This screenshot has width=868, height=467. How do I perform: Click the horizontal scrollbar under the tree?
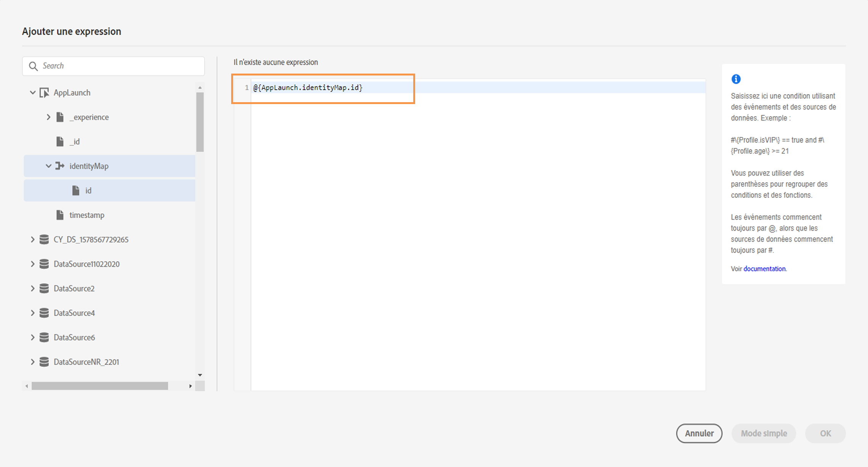(100, 386)
